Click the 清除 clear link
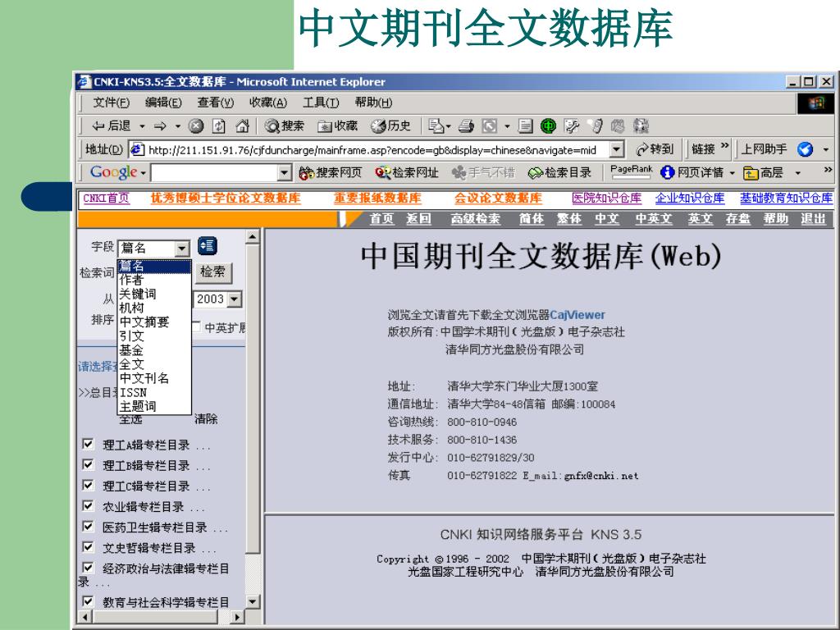Screen dimensions: 840x630 coord(206,418)
